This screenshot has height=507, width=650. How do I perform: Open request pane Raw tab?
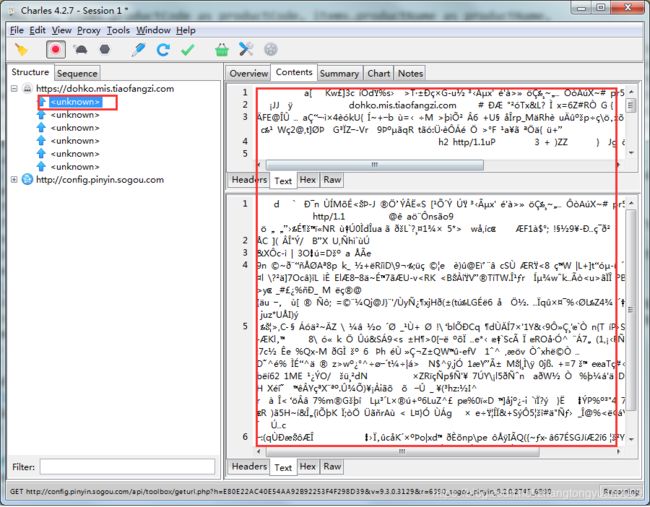(332, 180)
